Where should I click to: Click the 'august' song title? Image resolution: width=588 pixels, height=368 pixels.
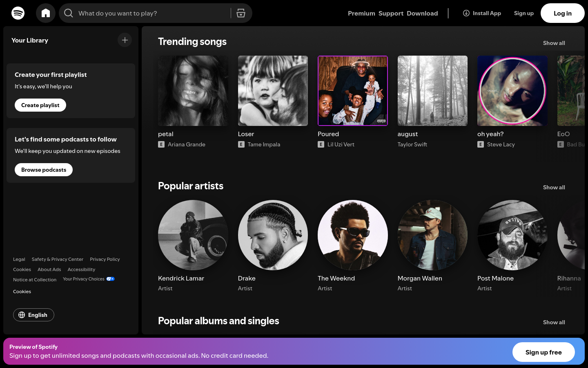pos(408,134)
